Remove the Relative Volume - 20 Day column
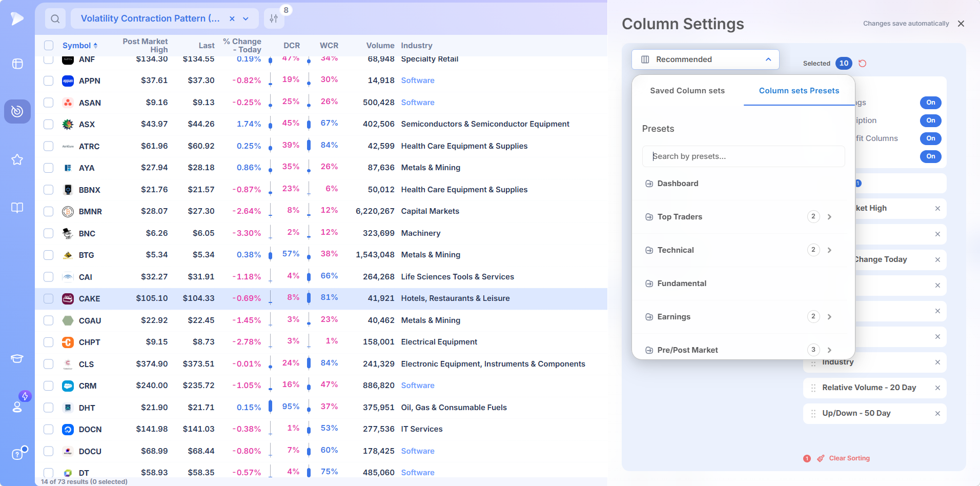980x486 pixels. coord(937,388)
